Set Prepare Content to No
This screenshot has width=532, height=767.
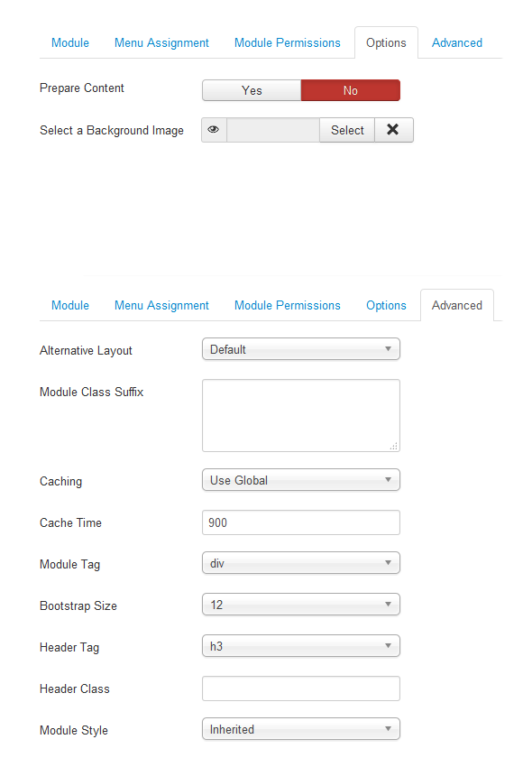click(351, 90)
